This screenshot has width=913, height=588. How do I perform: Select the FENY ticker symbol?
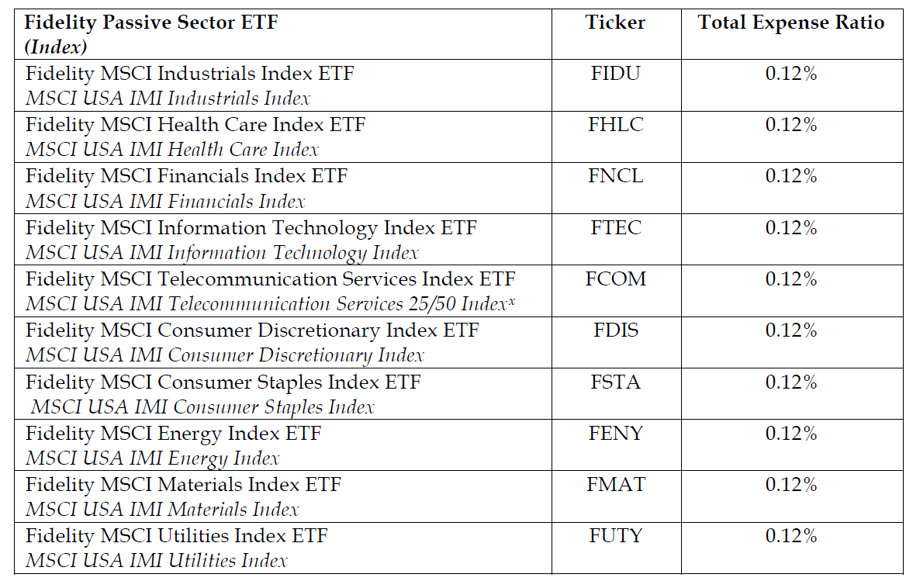click(x=615, y=433)
